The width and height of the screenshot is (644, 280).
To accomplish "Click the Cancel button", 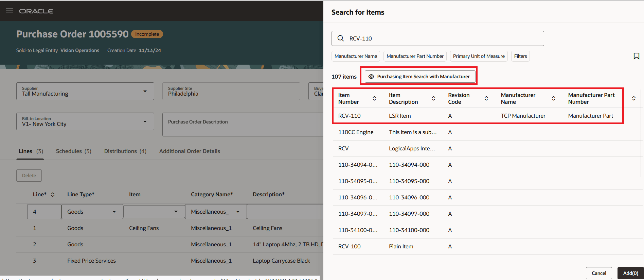I will (599, 273).
